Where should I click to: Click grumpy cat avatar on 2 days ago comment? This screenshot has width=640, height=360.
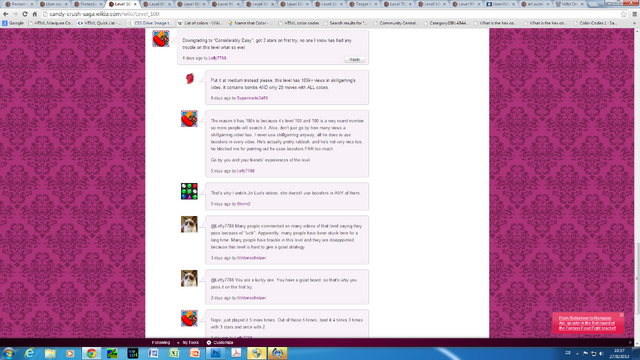click(189, 278)
